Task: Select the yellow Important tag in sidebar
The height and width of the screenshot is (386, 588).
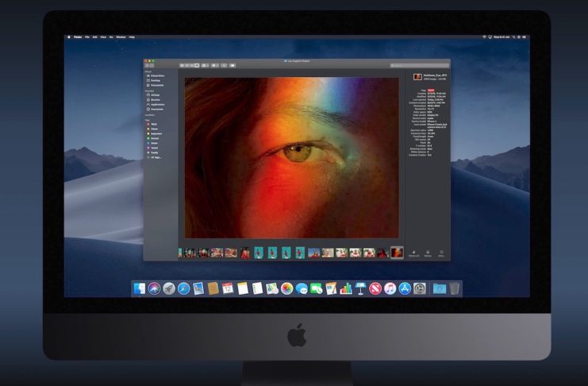Action: [154, 133]
